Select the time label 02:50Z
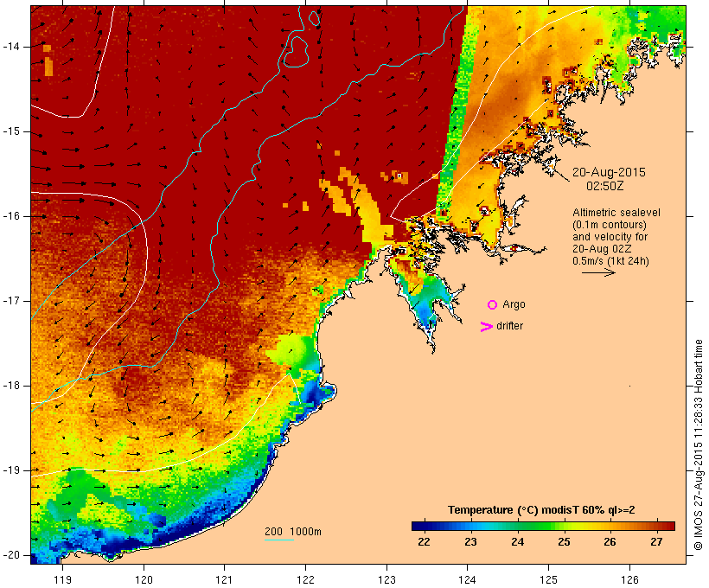 point(604,186)
